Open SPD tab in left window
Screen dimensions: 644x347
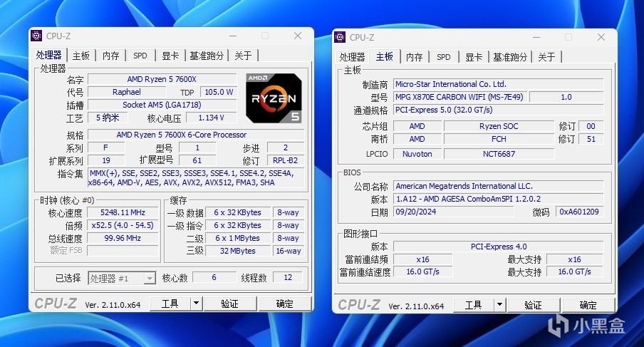click(140, 56)
